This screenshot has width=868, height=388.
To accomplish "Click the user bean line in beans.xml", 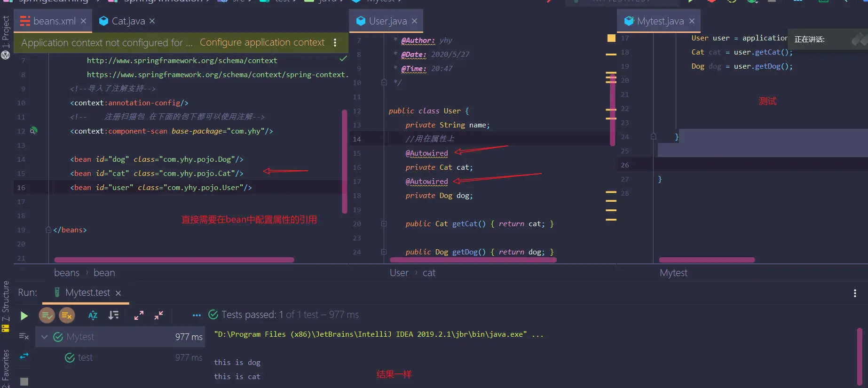I will click(161, 188).
